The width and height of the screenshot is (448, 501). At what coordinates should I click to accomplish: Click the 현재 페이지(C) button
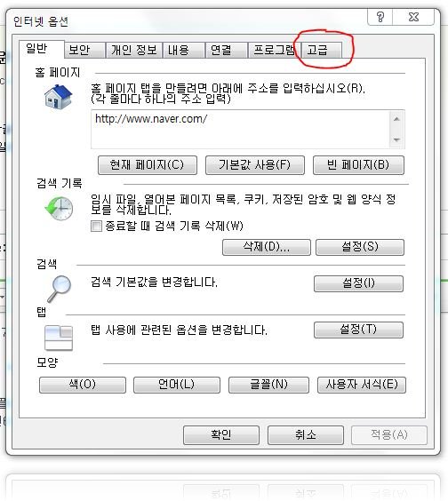click(x=148, y=165)
